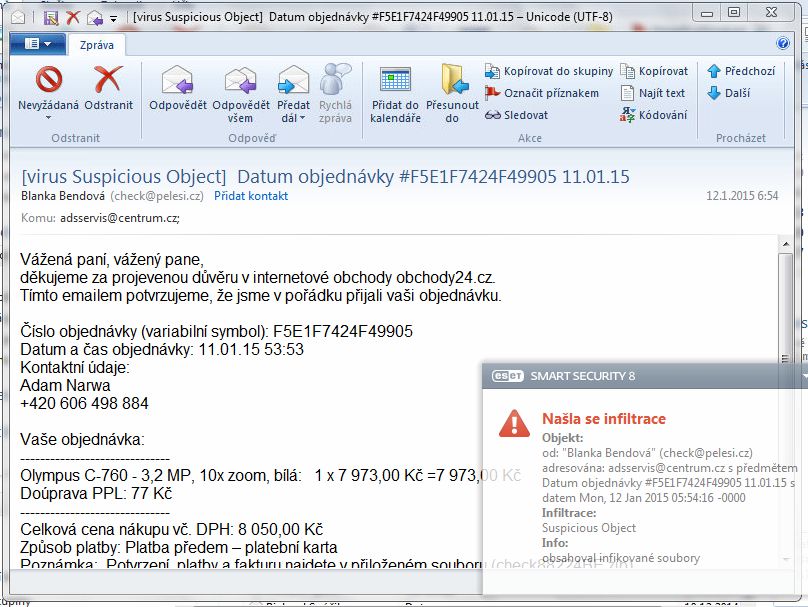Screen dimensions: 808x607
Task: Go to previous message with Předchozí
Action: click(x=741, y=71)
